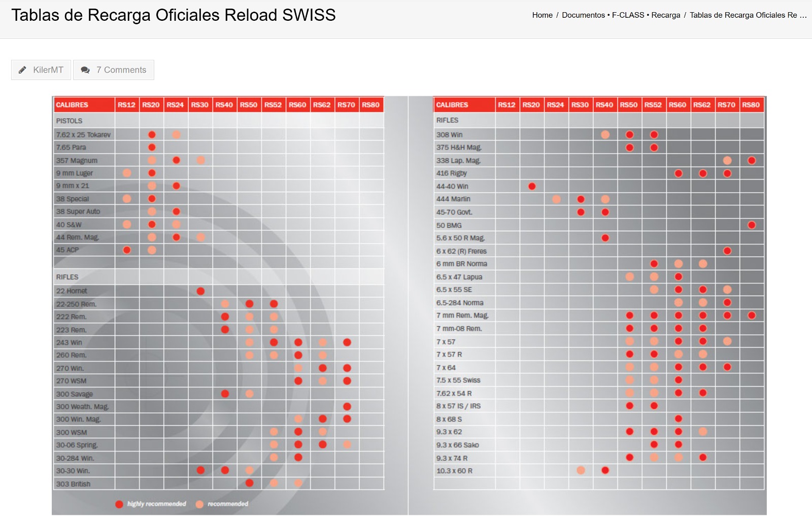
Task: Click the page title Tablas de Recarga Oficiales
Action: coord(174,15)
